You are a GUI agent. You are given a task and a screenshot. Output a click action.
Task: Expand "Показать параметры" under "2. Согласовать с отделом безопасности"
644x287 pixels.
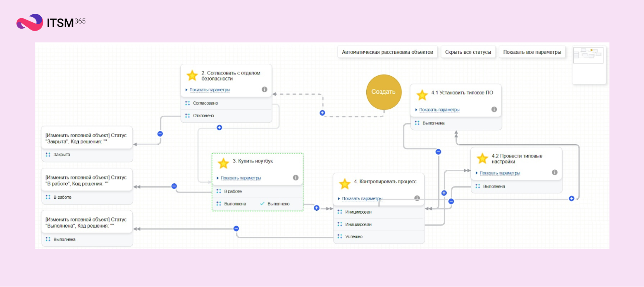coord(209,90)
